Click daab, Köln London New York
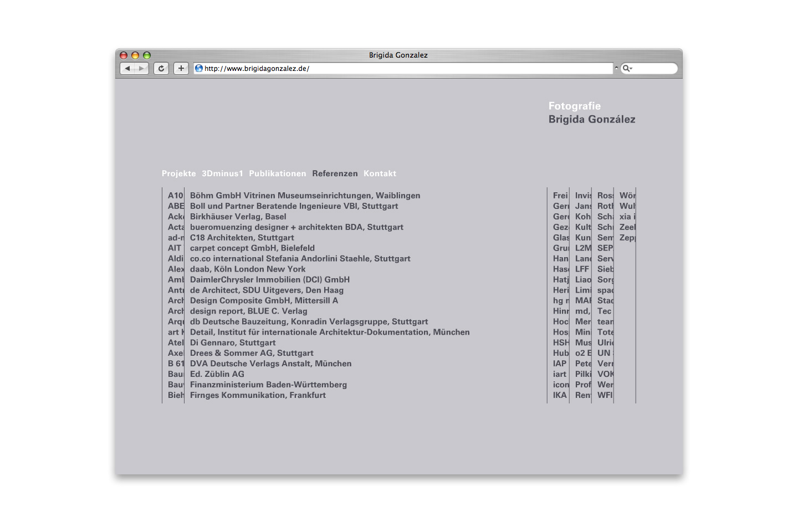 click(x=248, y=269)
